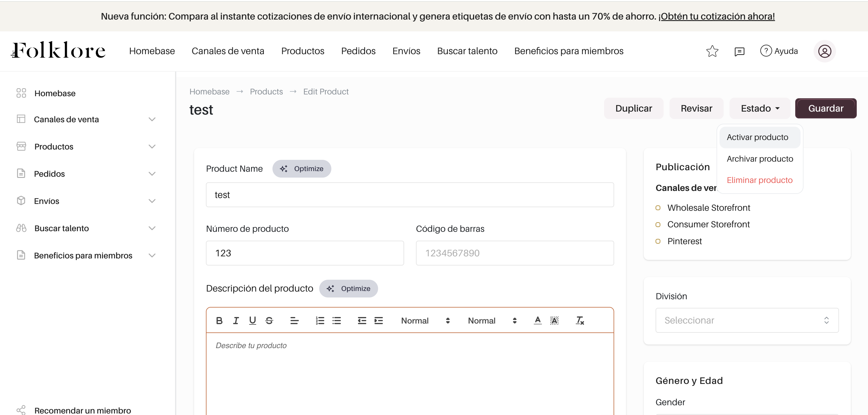
Task: Open the text color picker in the editor
Action: tap(538, 320)
